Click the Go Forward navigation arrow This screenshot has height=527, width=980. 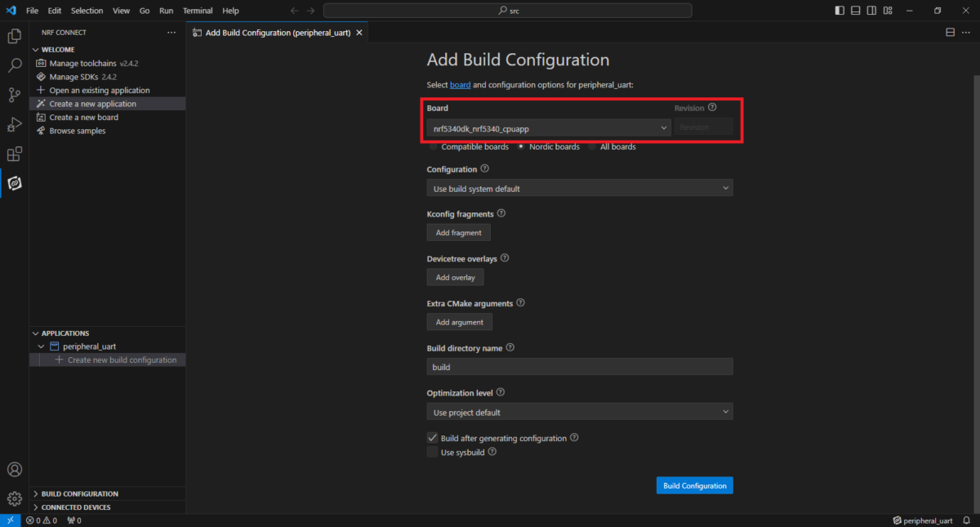click(310, 11)
